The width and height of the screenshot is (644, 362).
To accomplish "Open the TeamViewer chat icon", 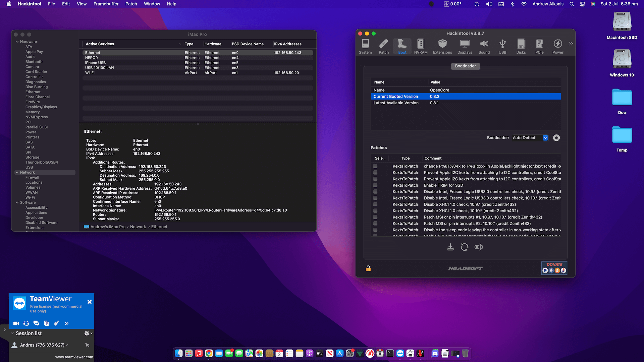I will pyautogui.click(x=36, y=323).
